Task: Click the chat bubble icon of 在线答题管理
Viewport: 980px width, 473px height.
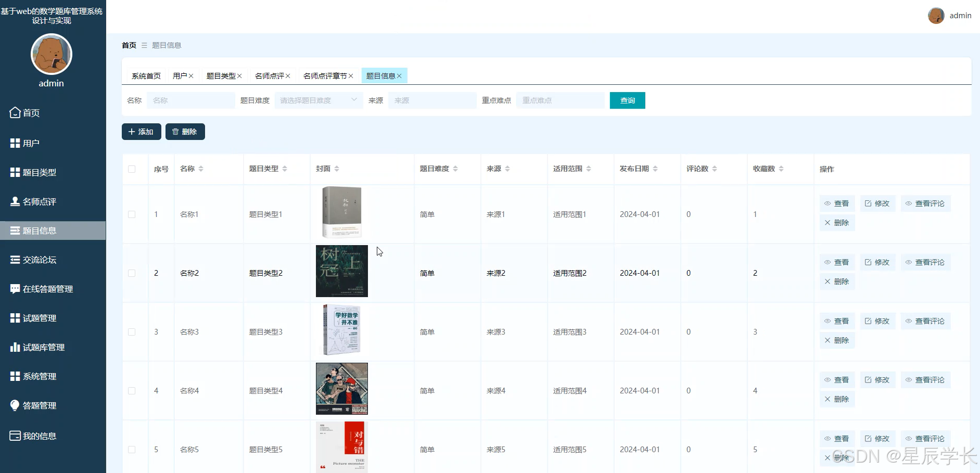Action: click(x=15, y=289)
